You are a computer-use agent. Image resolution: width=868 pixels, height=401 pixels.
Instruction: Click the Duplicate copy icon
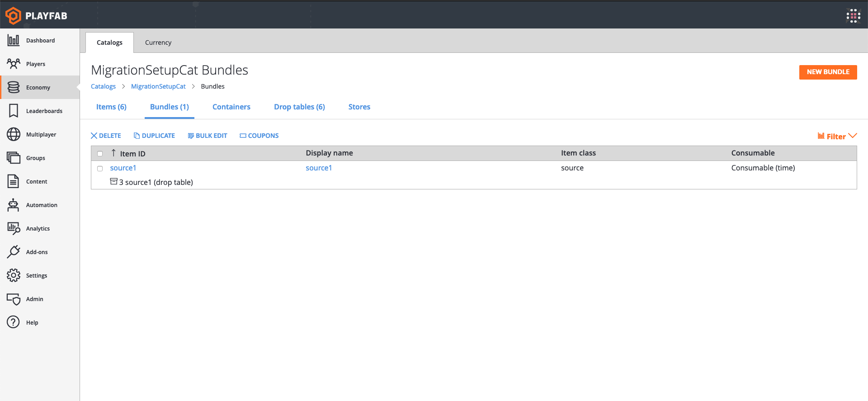137,136
